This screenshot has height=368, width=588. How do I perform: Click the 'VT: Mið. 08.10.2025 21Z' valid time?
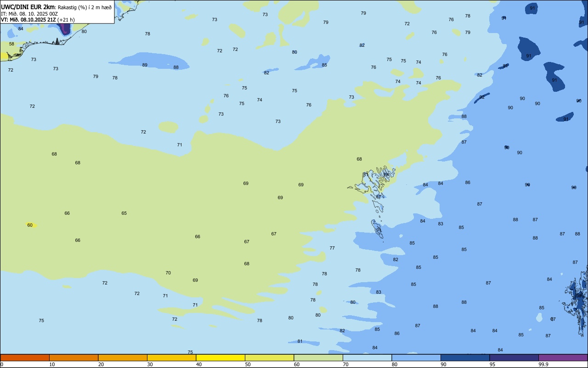coord(28,20)
